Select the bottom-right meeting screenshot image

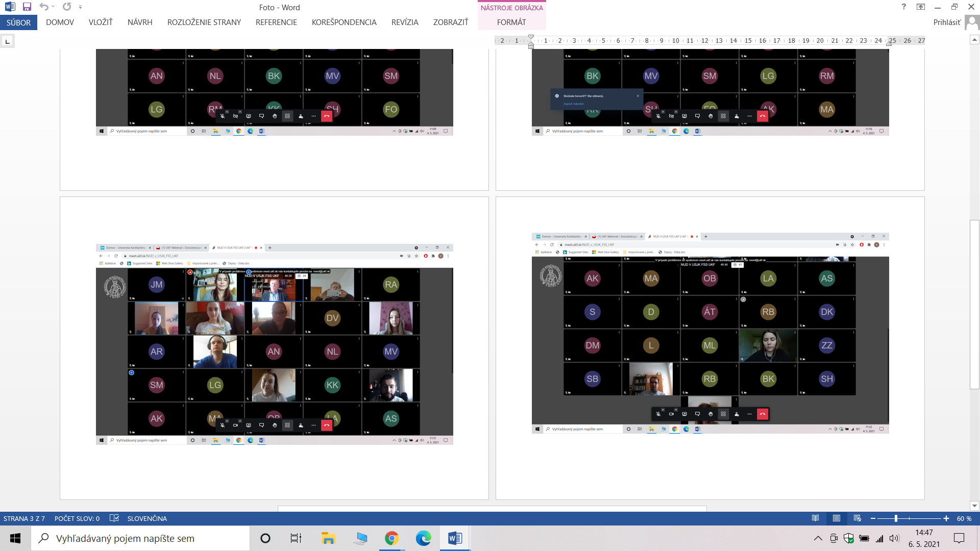click(x=710, y=333)
